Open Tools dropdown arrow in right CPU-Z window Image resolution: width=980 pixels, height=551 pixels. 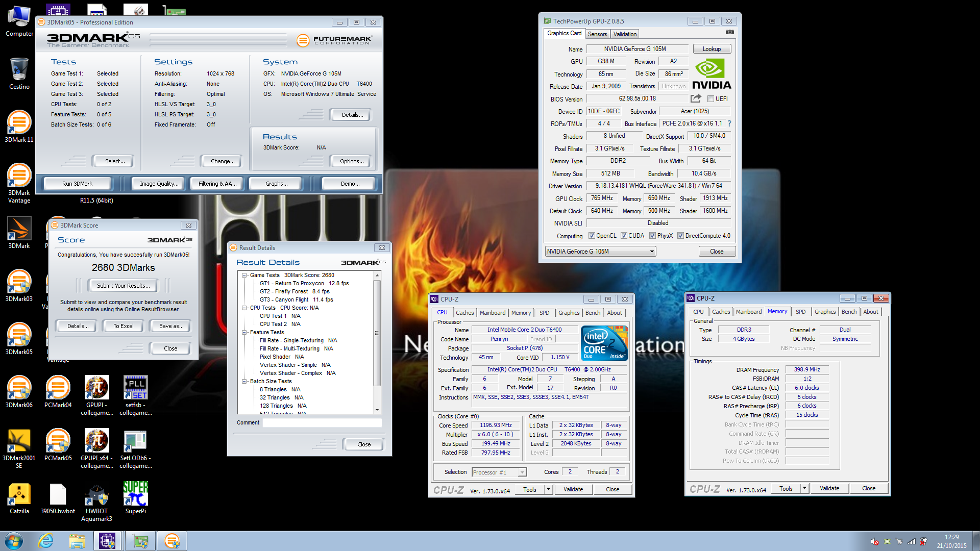point(804,488)
